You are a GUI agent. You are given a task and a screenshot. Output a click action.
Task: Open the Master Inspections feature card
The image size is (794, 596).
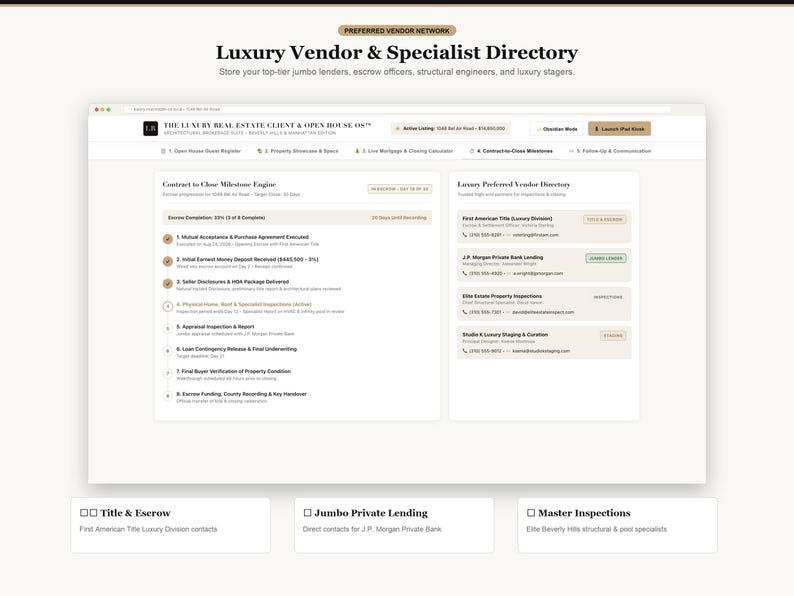617,525
